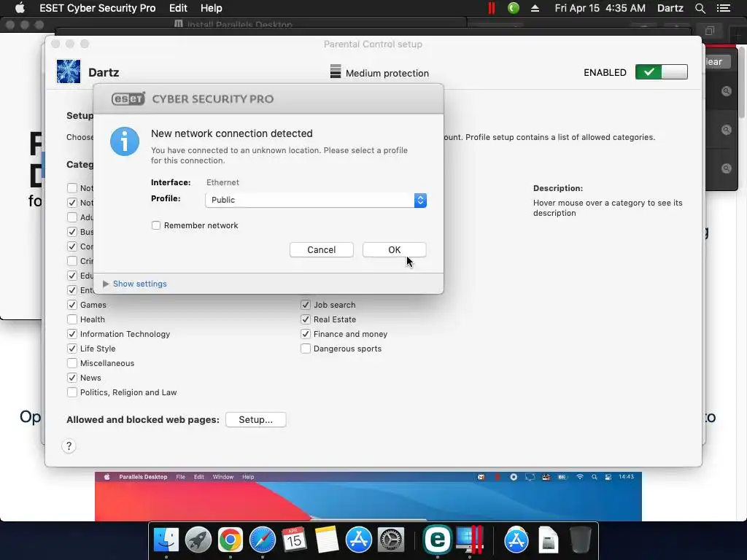
Task: Uncheck the Games category
Action: (72, 305)
